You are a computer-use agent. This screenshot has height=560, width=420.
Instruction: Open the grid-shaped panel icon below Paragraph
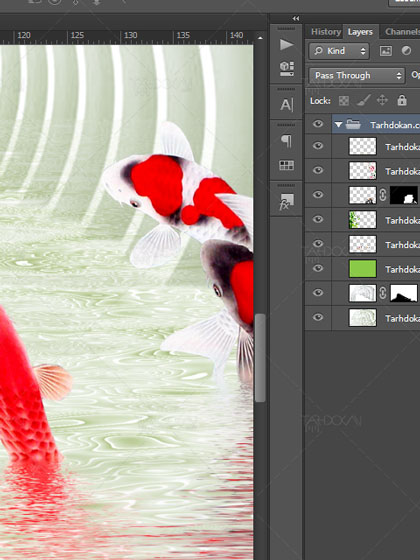[x=286, y=165]
